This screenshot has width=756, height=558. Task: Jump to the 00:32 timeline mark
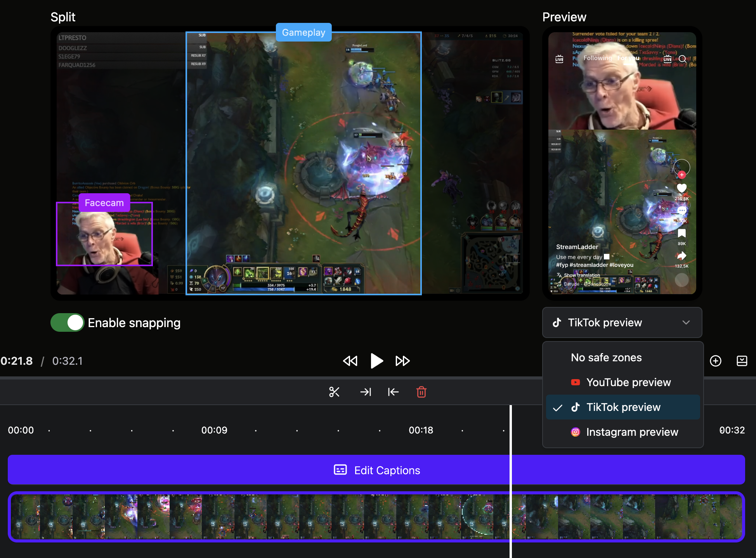point(732,430)
